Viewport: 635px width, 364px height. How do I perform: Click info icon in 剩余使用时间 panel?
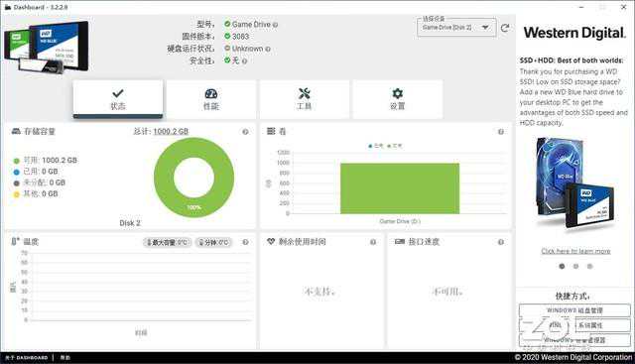tap(373, 242)
